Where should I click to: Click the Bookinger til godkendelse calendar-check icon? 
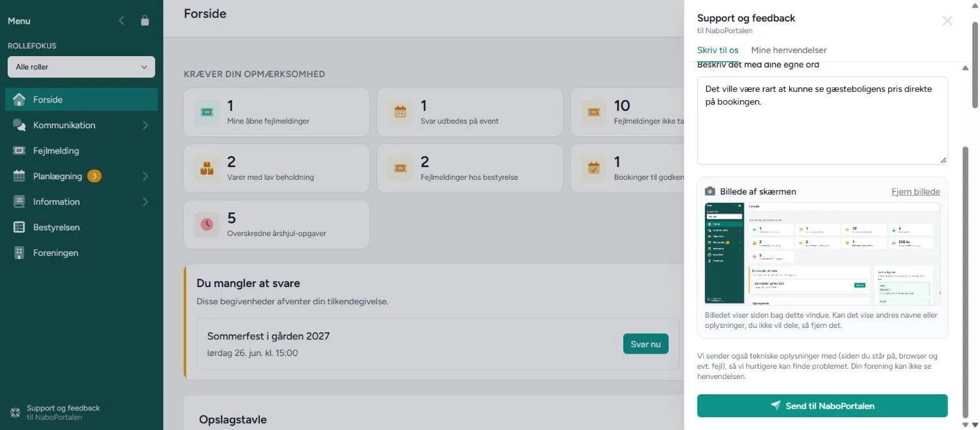point(593,168)
